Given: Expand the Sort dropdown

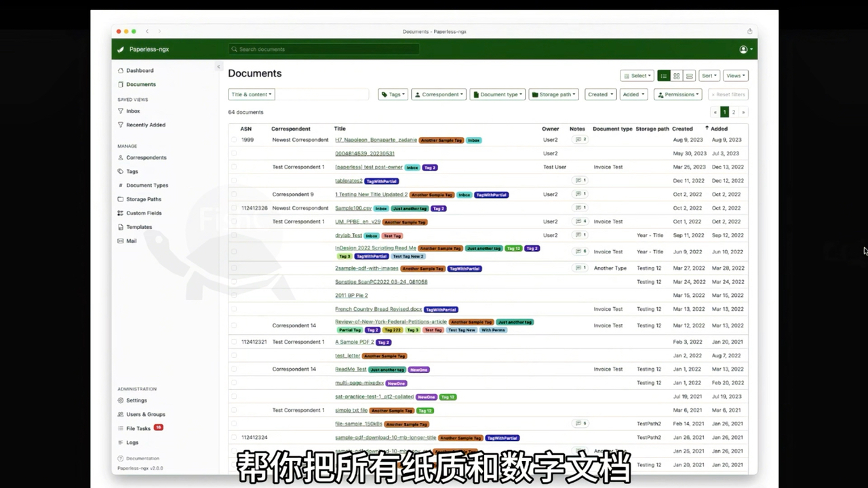Looking at the screenshot, I should point(709,76).
